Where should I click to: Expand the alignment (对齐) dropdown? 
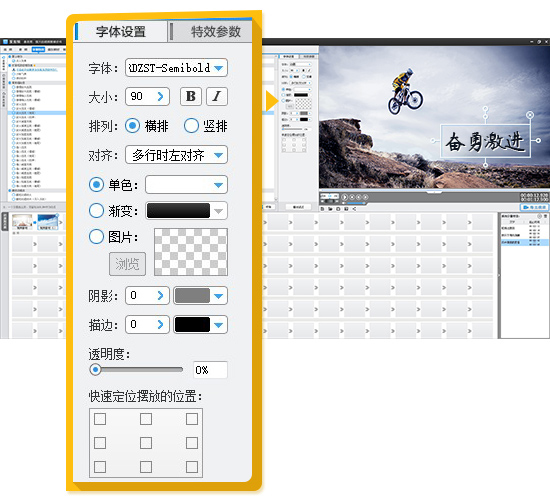[x=176, y=155]
